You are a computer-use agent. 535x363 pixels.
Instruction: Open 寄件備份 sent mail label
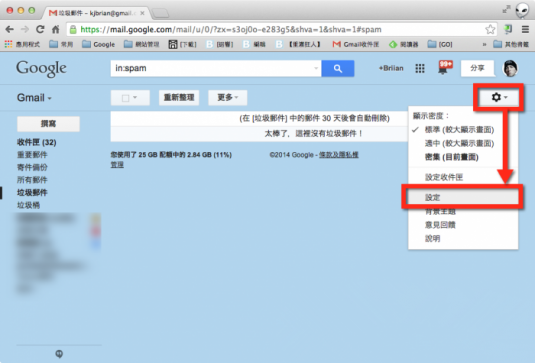point(32,167)
